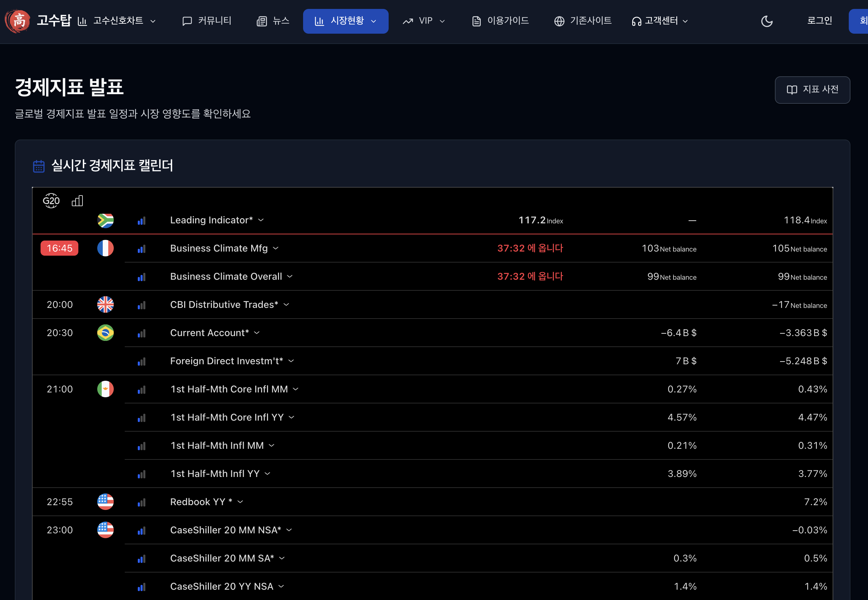Viewport: 868px width, 600px height.
Task: Toggle the G20 countries filter icon
Action: (51, 201)
